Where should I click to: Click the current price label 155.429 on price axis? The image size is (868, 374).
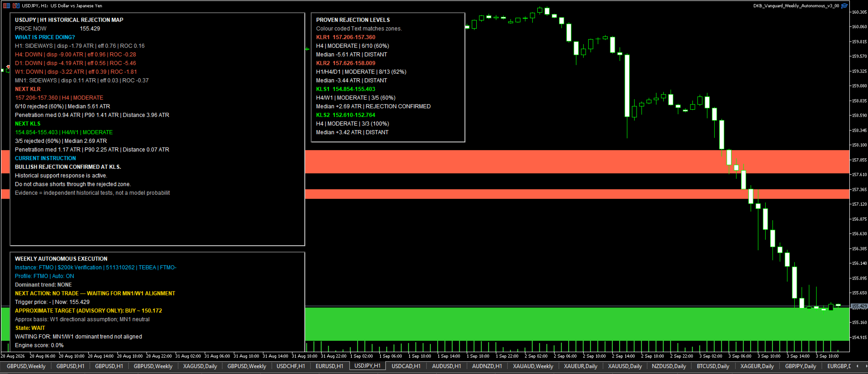click(859, 307)
